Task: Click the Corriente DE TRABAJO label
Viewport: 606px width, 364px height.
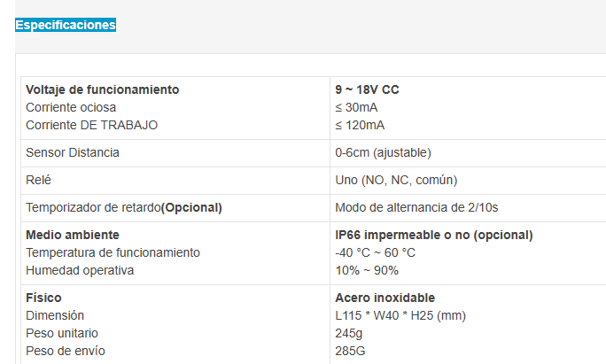Action: pyautogui.click(x=91, y=125)
